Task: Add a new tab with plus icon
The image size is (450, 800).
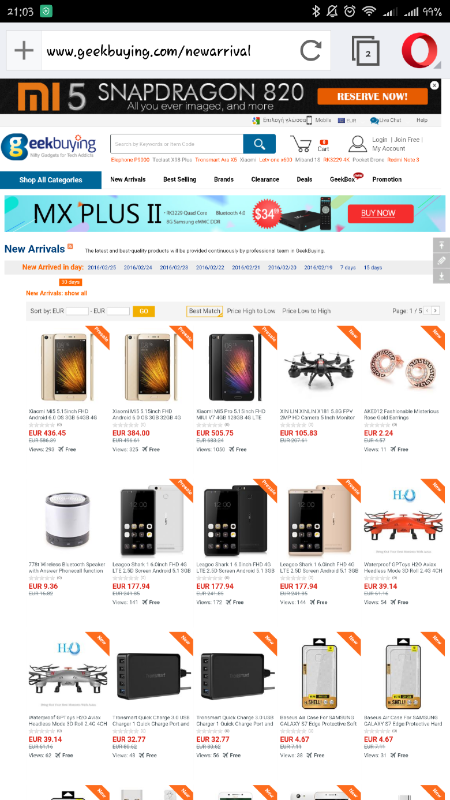Action: click(23, 51)
